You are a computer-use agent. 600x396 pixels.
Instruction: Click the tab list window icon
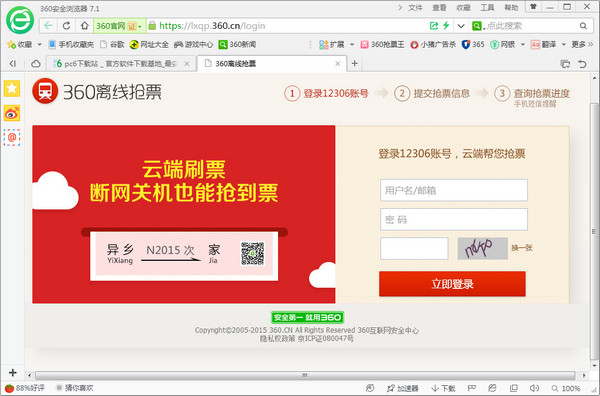(x=565, y=64)
